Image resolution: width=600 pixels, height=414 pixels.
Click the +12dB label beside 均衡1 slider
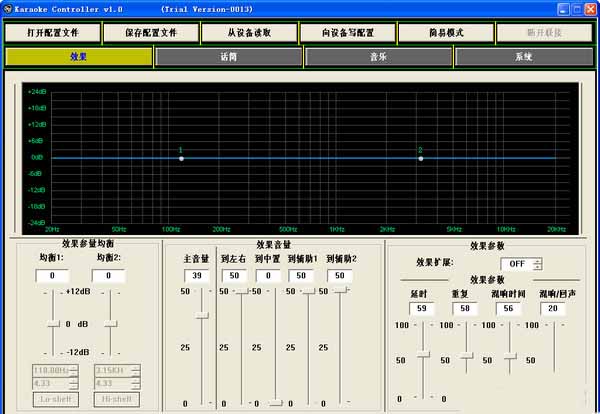pyautogui.click(x=78, y=292)
